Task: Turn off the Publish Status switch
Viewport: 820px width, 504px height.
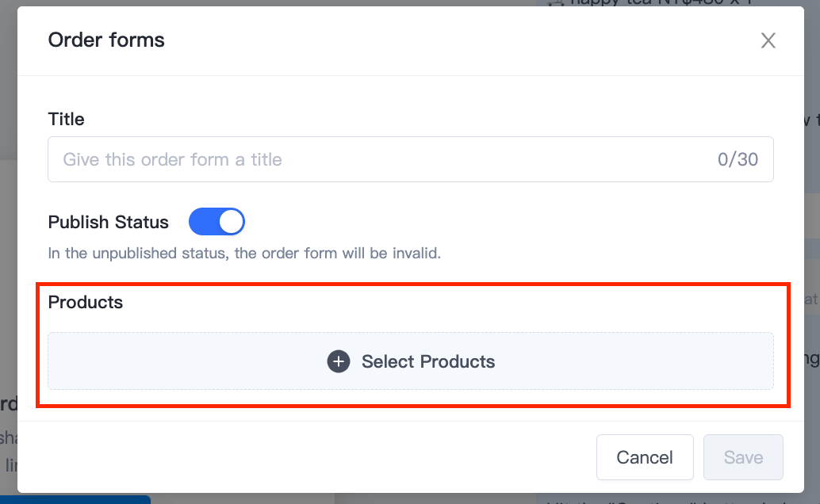Action: (x=216, y=222)
